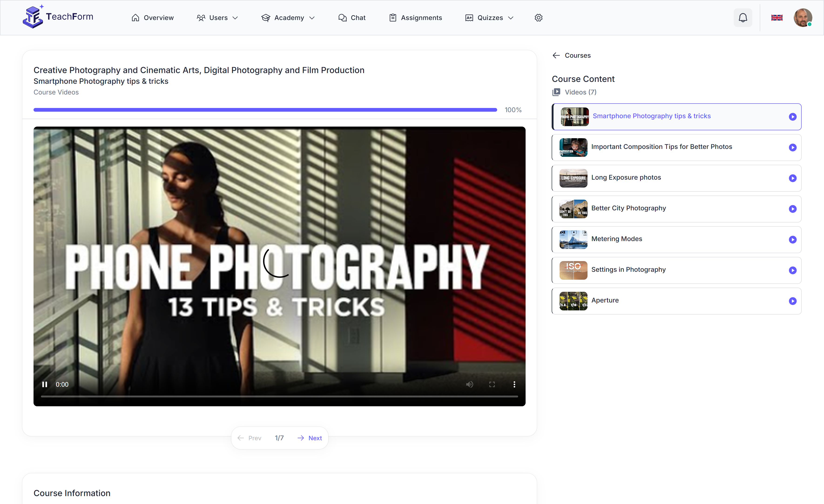Click the video seek bar
824x504 pixels.
(x=279, y=396)
